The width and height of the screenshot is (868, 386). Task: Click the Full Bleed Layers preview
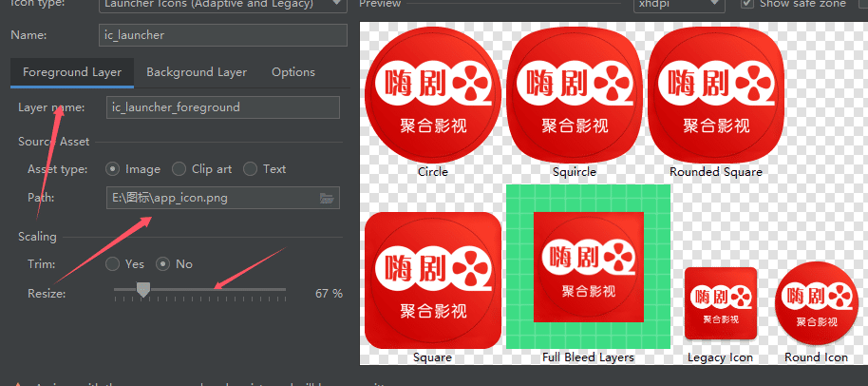588,267
